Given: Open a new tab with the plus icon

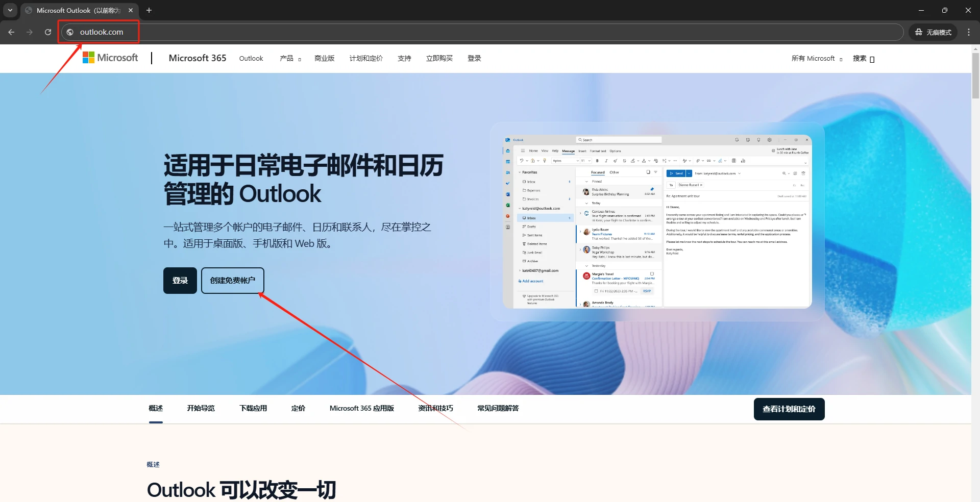Looking at the screenshot, I should coord(149,10).
